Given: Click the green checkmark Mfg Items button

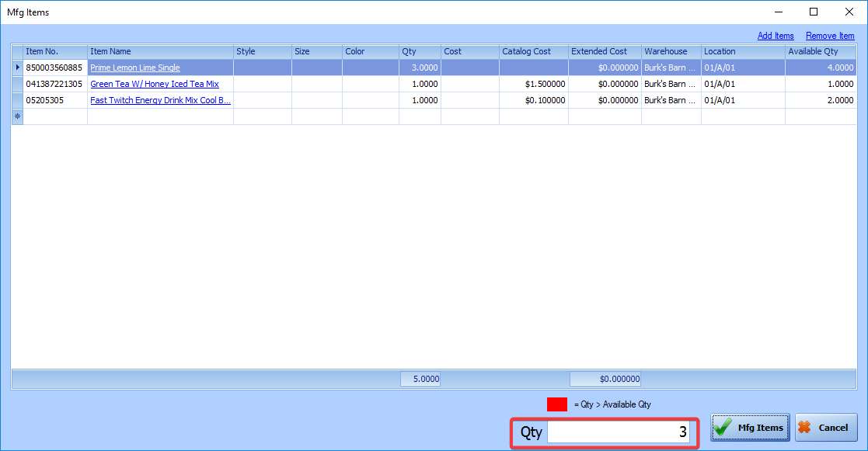Looking at the screenshot, I should point(750,428).
